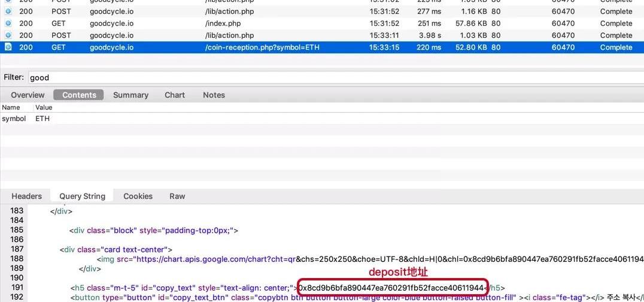Open the Cookies tab

138,196
